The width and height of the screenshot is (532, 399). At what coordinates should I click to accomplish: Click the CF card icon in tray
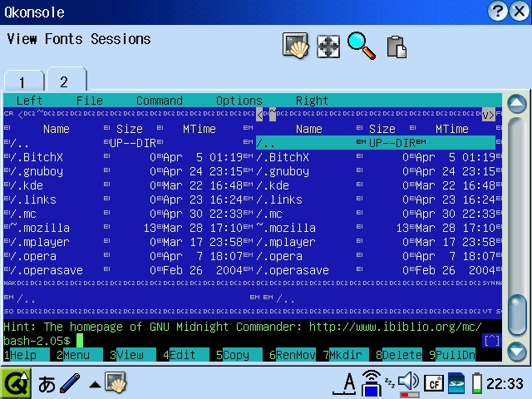pos(433,383)
